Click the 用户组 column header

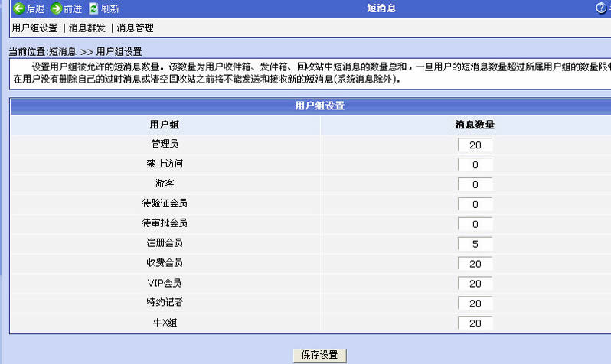(x=165, y=125)
